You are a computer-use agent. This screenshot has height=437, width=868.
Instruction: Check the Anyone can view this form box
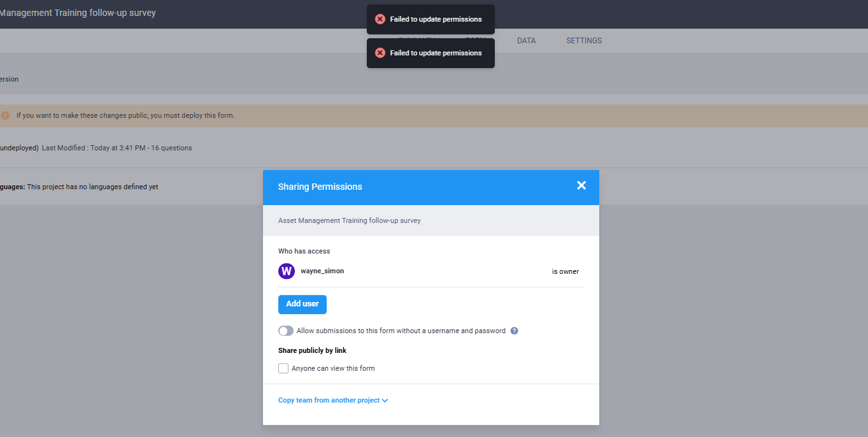pos(283,368)
